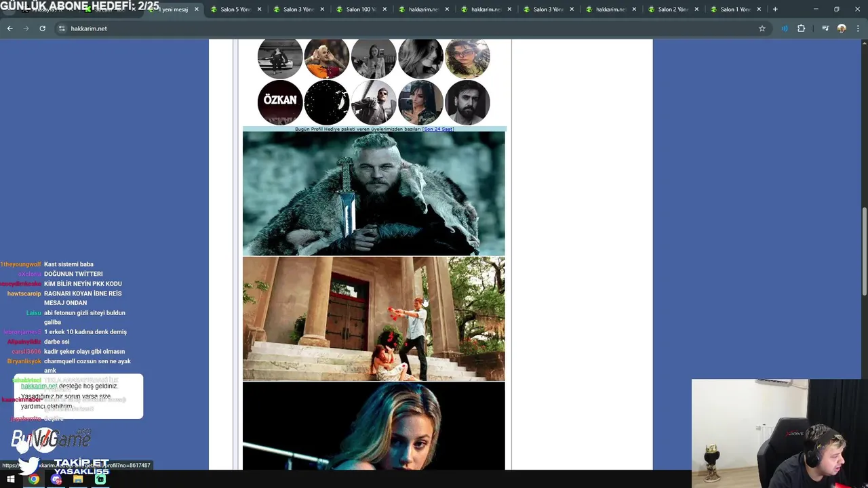Open the blonde woman image
This screenshot has height=488, width=868.
[374, 426]
